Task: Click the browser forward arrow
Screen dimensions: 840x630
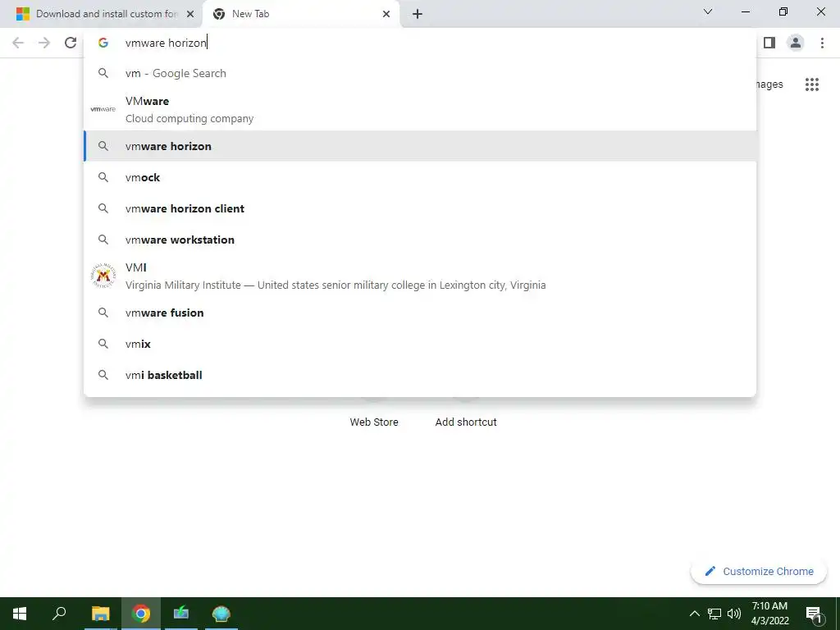Action: (44, 43)
